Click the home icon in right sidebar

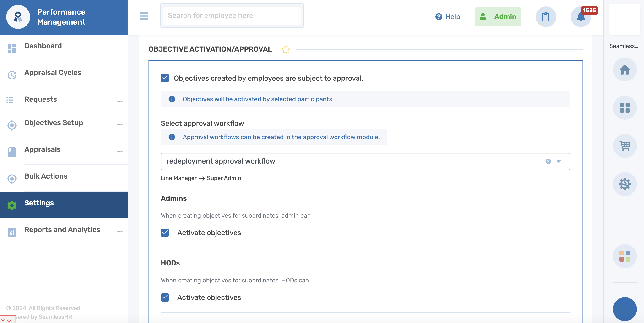pyautogui.click(x=624, y=70)
